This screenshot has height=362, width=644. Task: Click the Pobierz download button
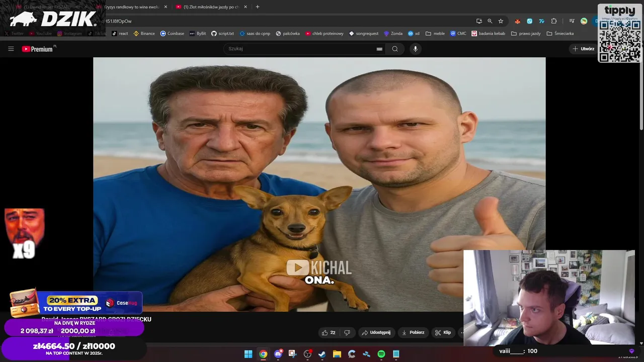(x=413, y=332)
